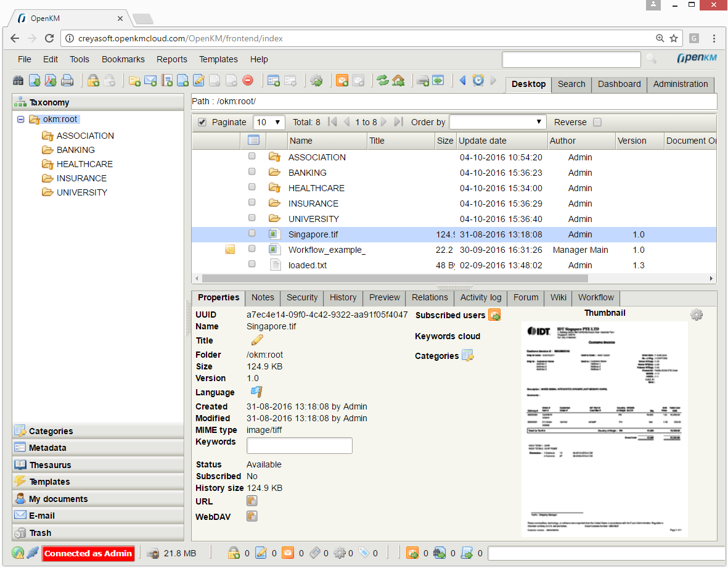
Task: Copy the WebDAV link to clipboard
Action: [x=252, y=516]
